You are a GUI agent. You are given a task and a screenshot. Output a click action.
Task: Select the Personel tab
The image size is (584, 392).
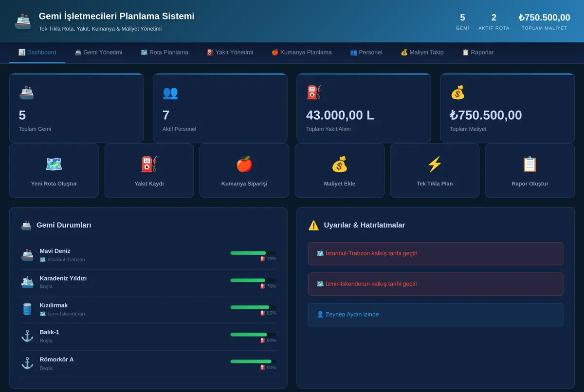point(366,53)
